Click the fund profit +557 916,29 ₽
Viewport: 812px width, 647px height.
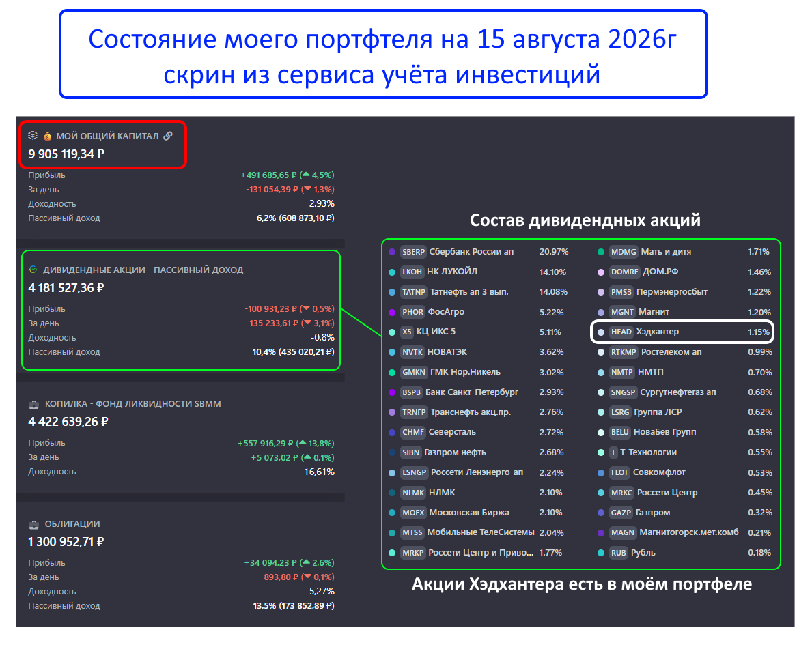(x=266, y=444)
